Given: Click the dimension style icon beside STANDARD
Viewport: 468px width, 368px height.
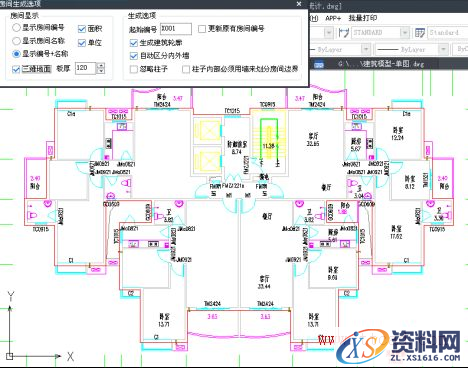Looking at the screenshot, I should click(343, 33).
